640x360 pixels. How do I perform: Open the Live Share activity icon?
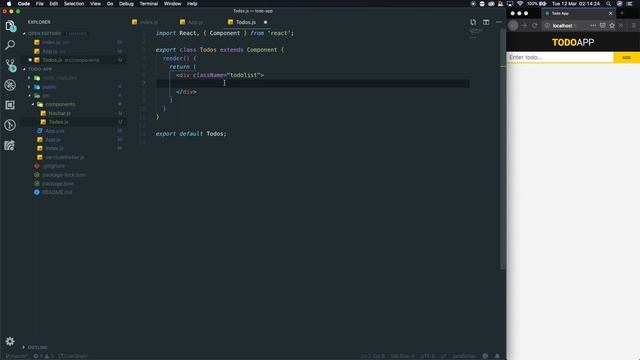coord(10,145)
